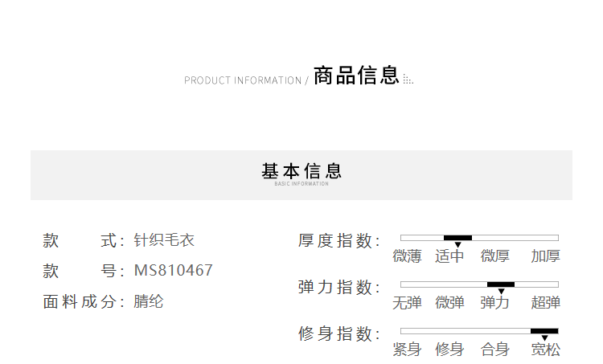Select the 基本信息 section banner
Image resolution: width=603 pixels, height=364 pixels.
(301, 175)
